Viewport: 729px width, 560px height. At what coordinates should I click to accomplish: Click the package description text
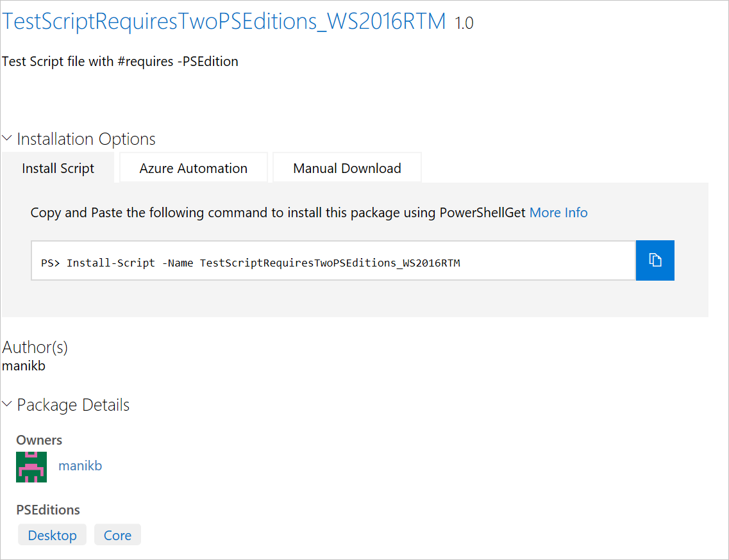click(x=120, y=61)
